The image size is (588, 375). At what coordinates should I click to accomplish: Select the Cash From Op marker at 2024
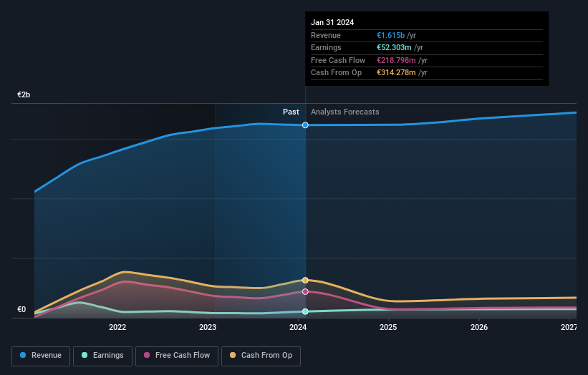coord(305,281)
